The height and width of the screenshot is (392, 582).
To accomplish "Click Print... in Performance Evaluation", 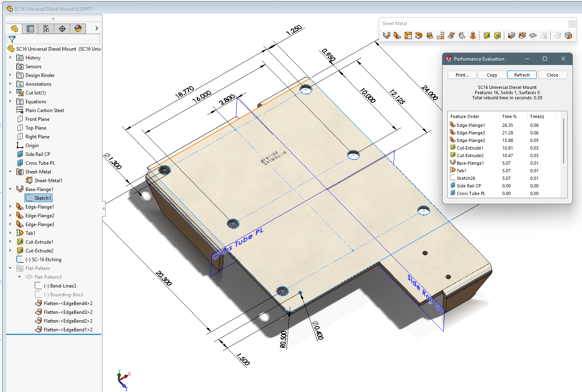I will coord(462,75).
